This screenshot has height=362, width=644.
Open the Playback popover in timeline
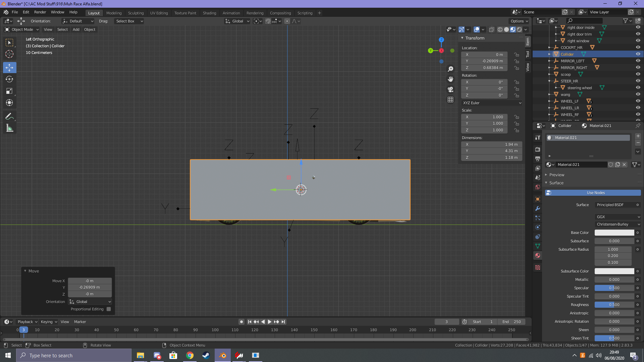pos(28,322)
